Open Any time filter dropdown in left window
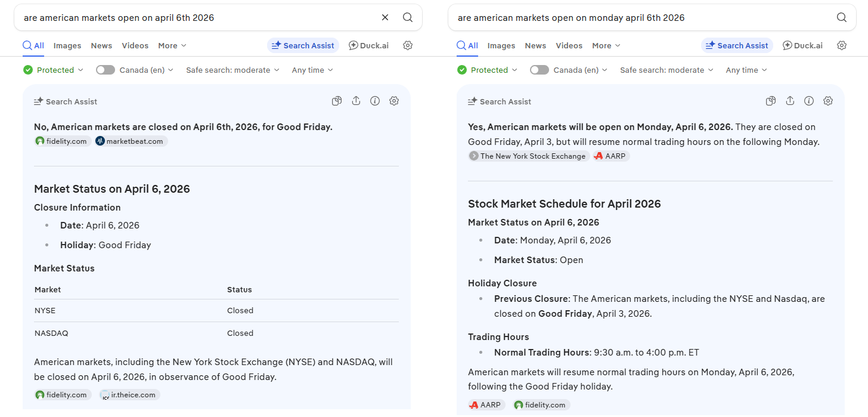Screen dimensions: 868x417 tap(312, 70)
